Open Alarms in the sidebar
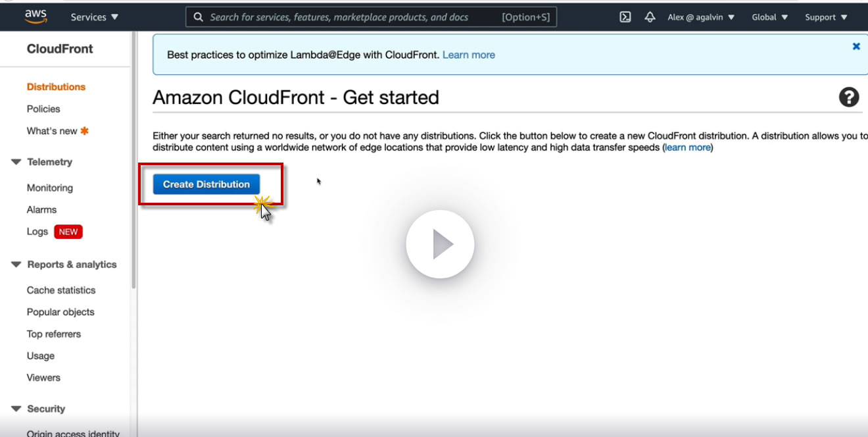 point(41,209)
